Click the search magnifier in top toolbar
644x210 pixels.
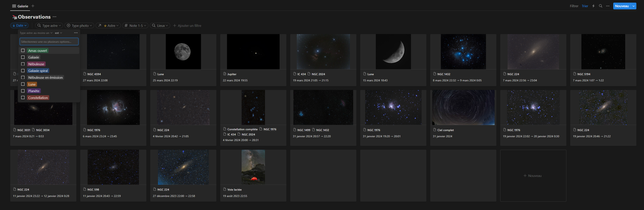click(x=600, y=6)
